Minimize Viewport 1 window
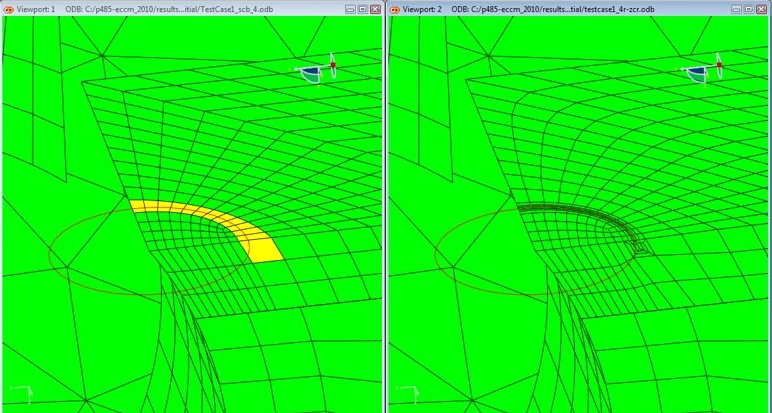772x413 pixels. pos(349,8)
